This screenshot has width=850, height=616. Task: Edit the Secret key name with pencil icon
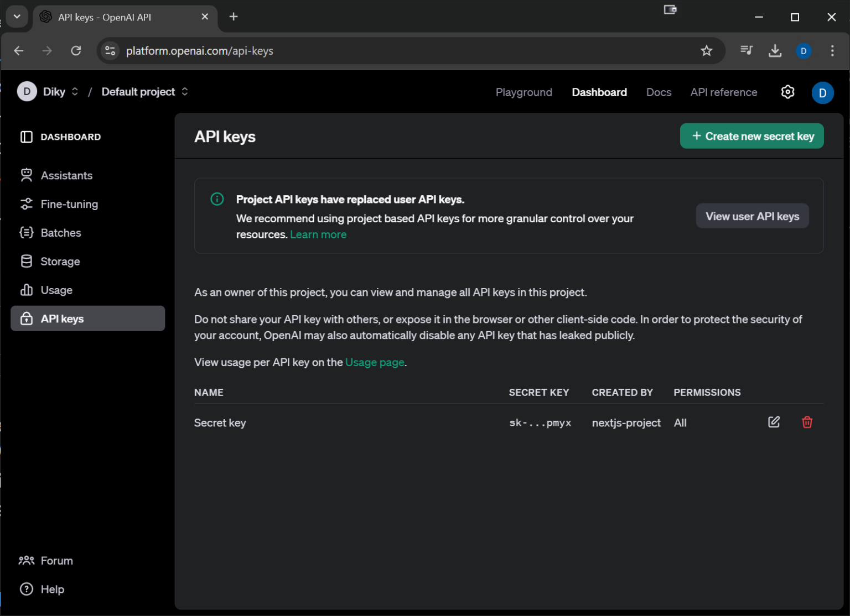pos(774,422)
